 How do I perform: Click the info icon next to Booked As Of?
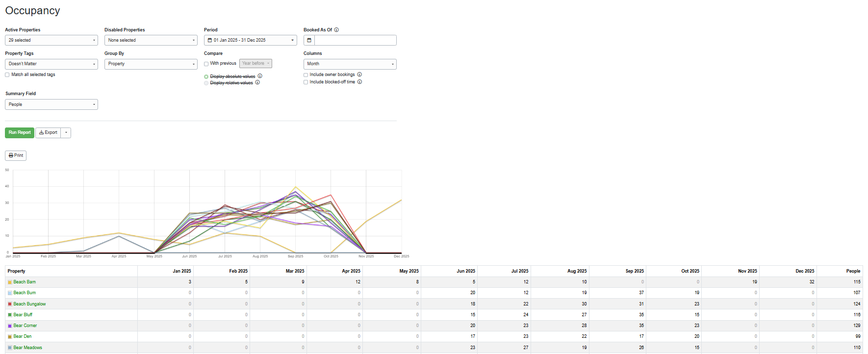[336, 30]
